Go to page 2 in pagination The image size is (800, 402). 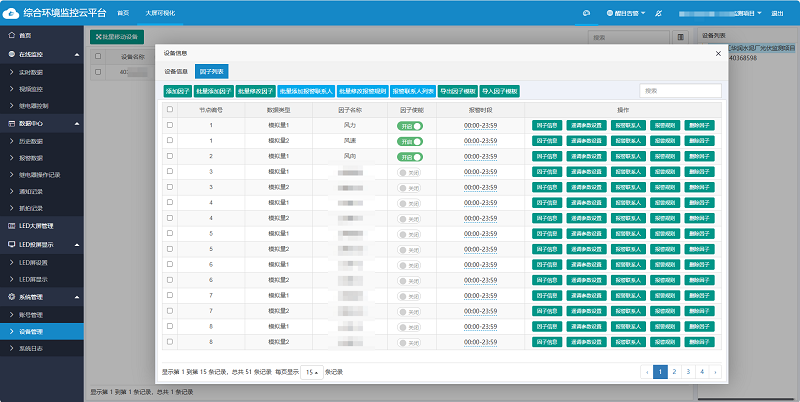coord(675,372)
